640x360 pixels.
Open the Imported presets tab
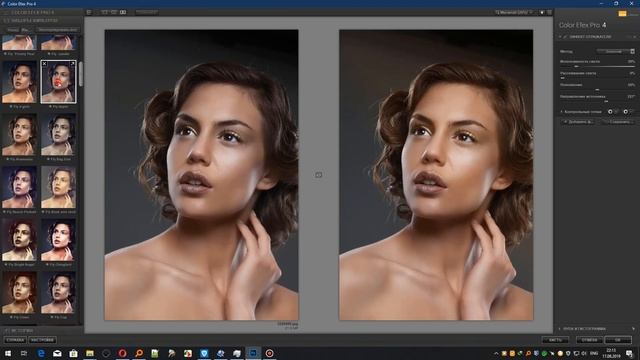click(x=58, y=30)
